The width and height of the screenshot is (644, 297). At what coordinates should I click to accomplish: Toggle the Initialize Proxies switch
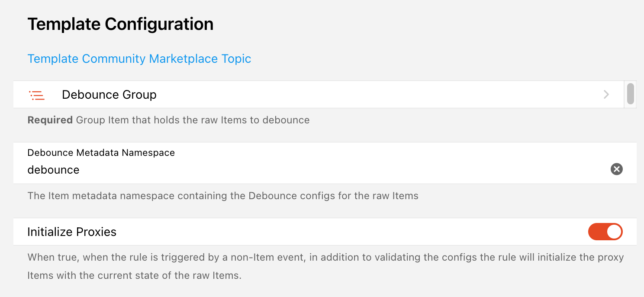tap(605, 232)
